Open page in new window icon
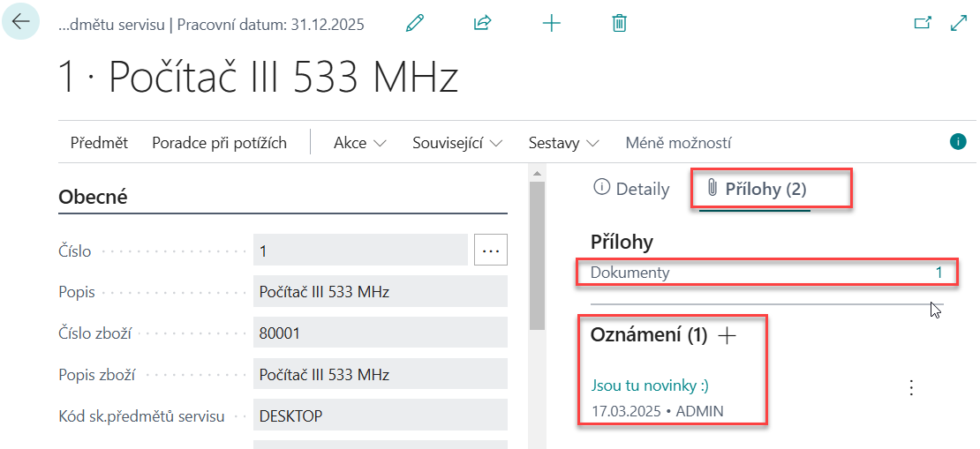 coord(923,23)
